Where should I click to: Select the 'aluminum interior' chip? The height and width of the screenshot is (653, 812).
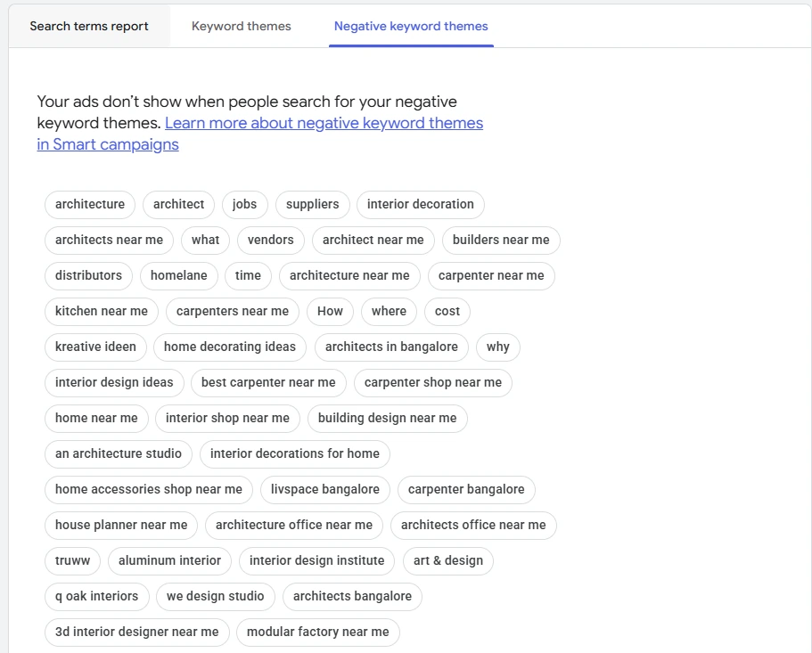pyautogui.click(x=170, y=561)
